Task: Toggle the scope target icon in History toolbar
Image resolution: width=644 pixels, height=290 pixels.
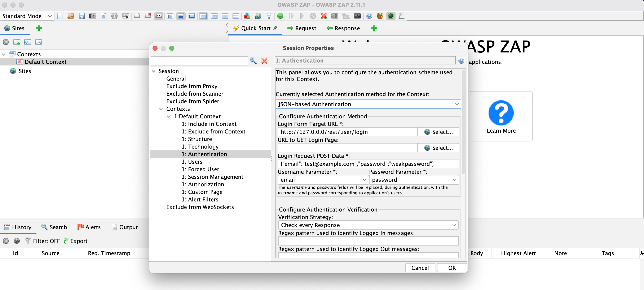Action: coord(6,241)
